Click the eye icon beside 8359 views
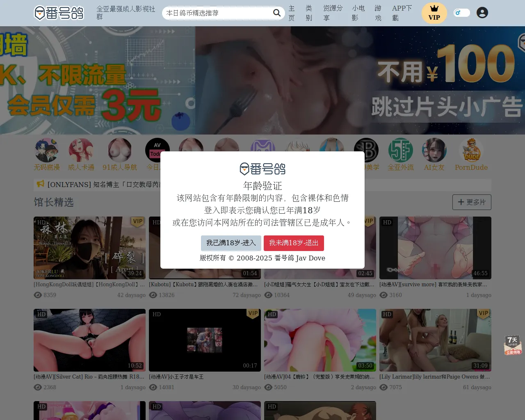525x420 pixels. pos(38,295)
